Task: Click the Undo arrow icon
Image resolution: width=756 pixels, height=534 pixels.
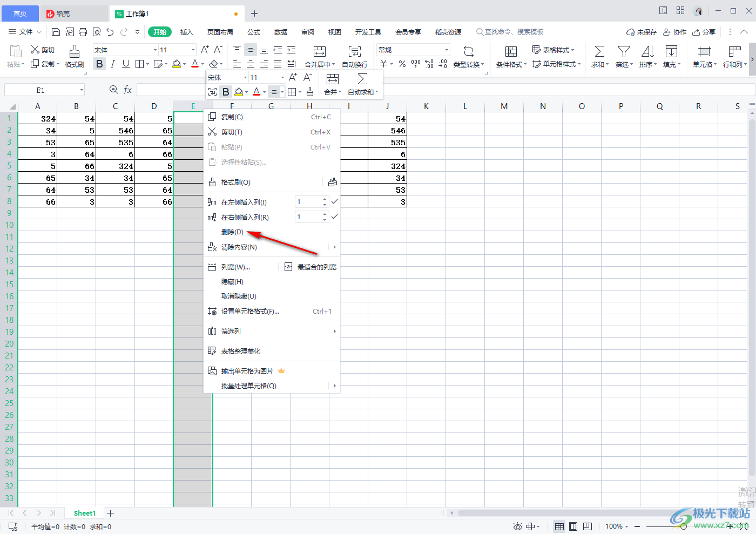Action: tap(110, 32)
